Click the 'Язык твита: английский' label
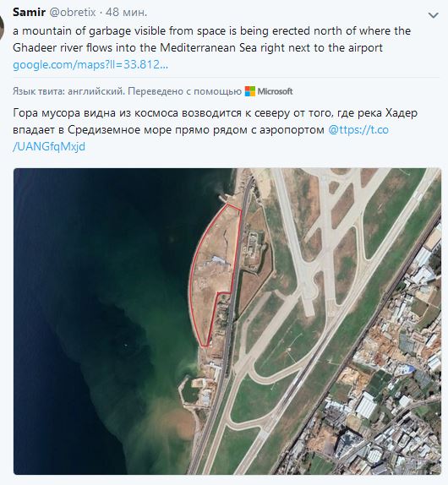 point(68,91)
